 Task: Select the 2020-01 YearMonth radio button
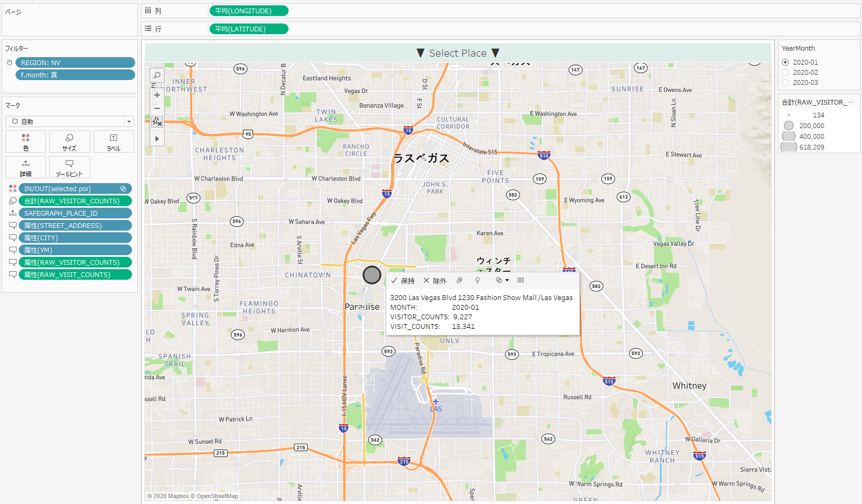coord(786,62)
